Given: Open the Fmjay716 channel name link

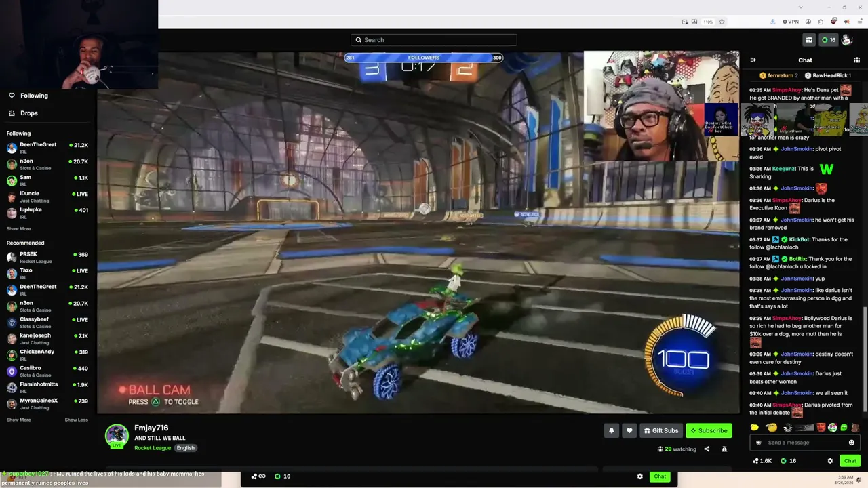Looking at the screenshot, I should [151, 428].
